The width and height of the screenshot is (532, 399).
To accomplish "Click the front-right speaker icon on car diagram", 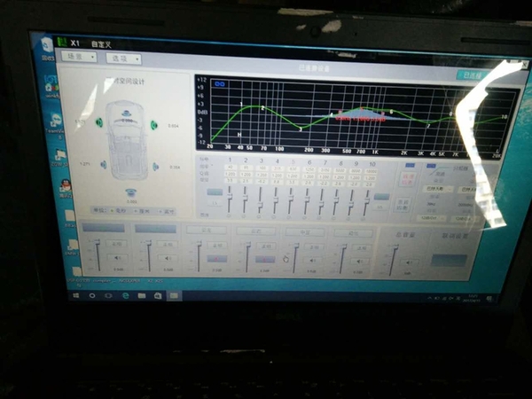I will (x=153, y=124).
